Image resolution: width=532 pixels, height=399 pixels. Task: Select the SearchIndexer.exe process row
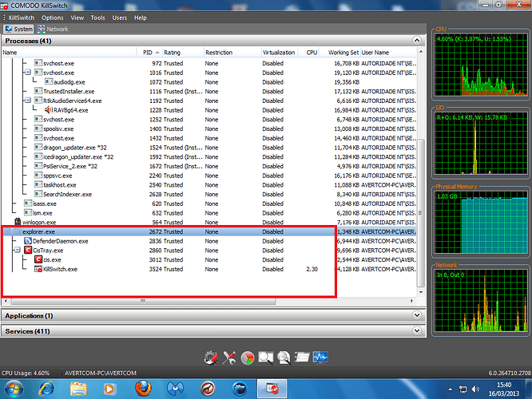[x=209, y=194]
